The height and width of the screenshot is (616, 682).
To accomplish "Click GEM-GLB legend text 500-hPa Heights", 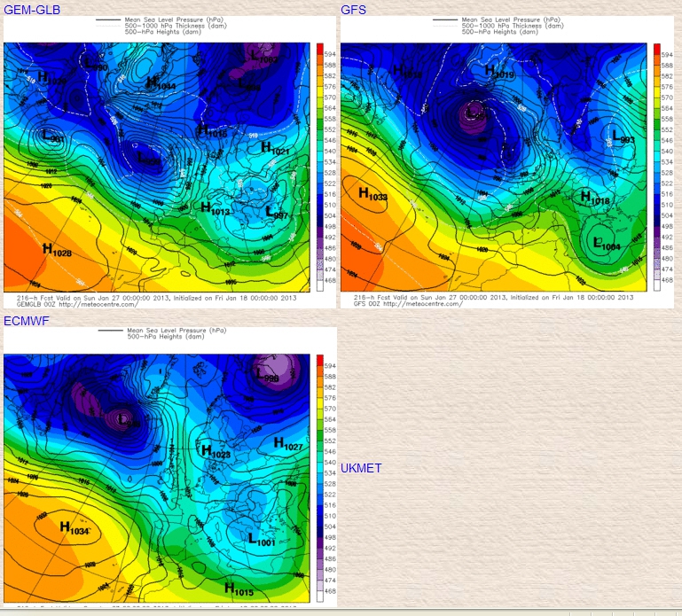I will (162, 32).
